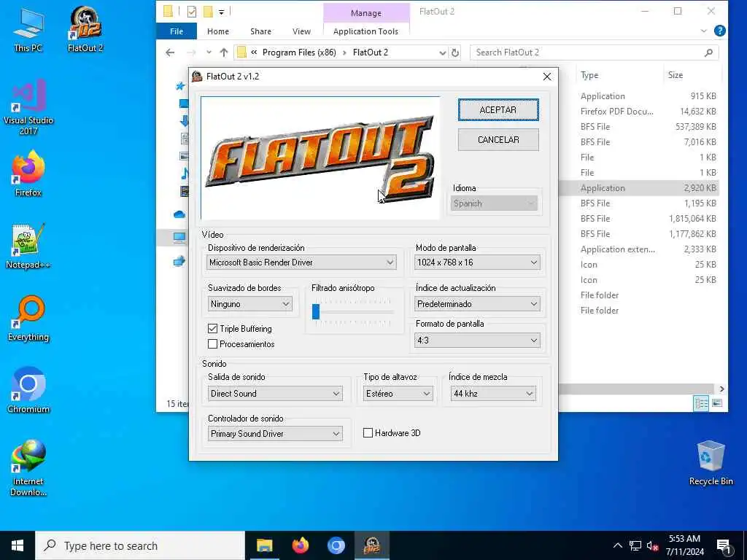This screenshot has width=747, height=560.
Task: Open the Idioma language dropdown
Action: coord(494,203)
